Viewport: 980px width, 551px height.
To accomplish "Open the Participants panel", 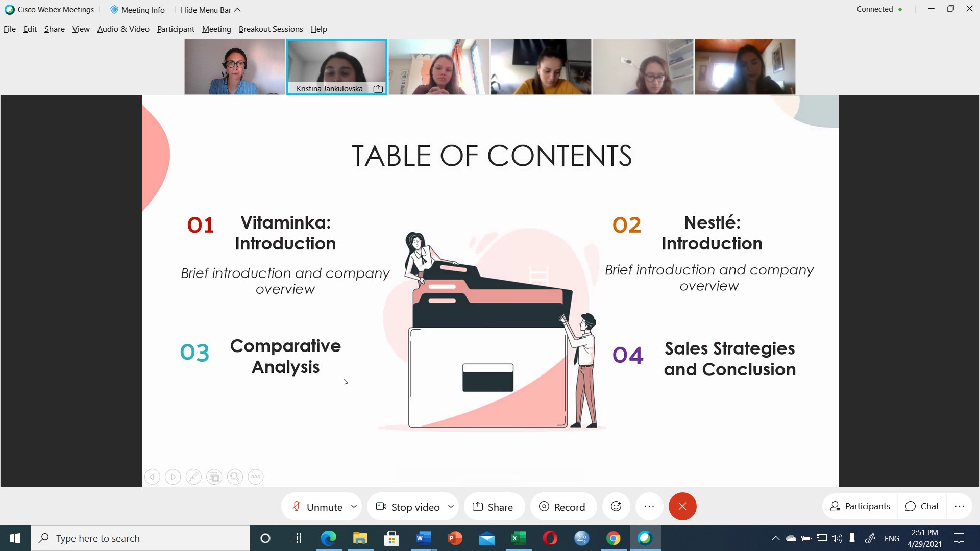I will pos(860,506).
